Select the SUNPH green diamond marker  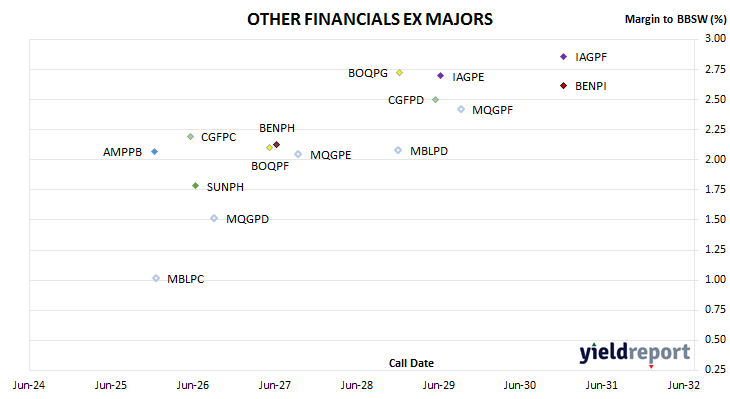click(196, 186)
